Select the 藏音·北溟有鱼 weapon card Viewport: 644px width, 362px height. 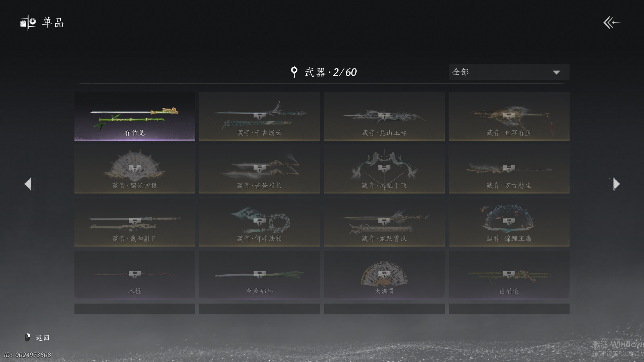(509, 116)
